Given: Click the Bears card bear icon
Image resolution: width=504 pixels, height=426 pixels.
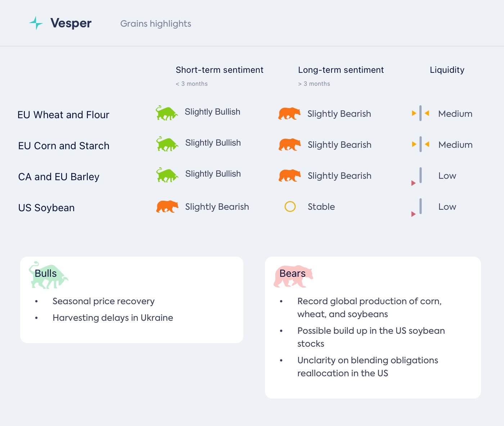Looking at the screenshot, I should pos(293,276).
